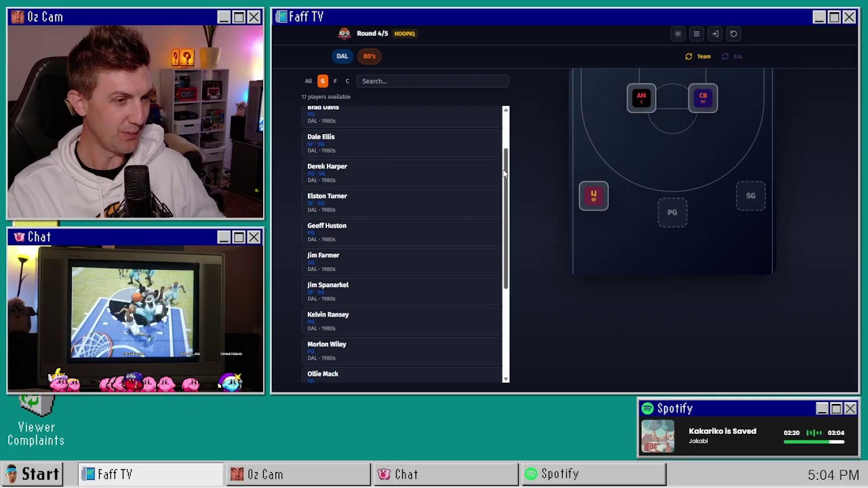Switch to Chat taskbar item
The image size is (868, 488).
pos(446,474)
